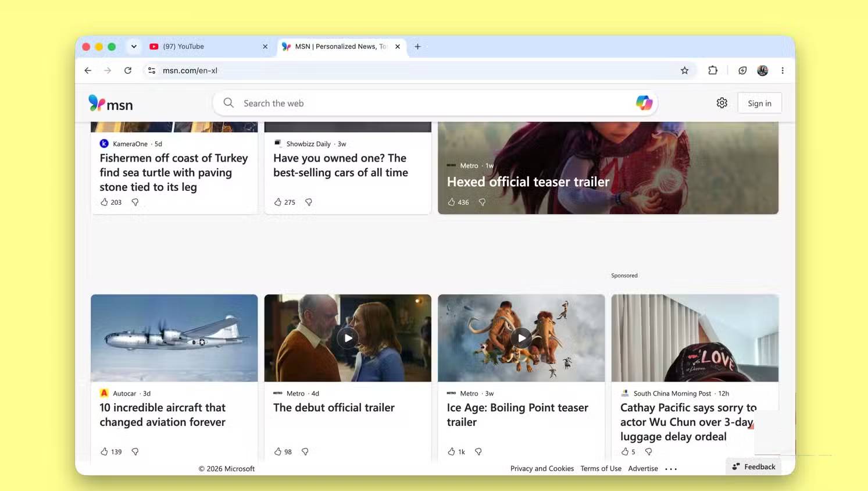Dislike the Hexed teaser trailer
Screen dimensions: 868x491
tap(482, 202)
